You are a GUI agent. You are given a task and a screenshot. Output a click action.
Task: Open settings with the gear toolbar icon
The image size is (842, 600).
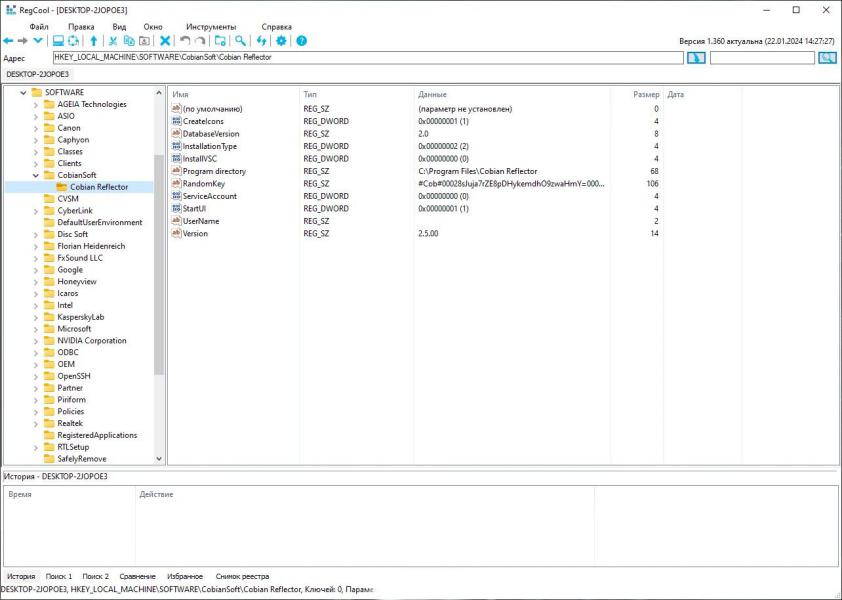281,41
